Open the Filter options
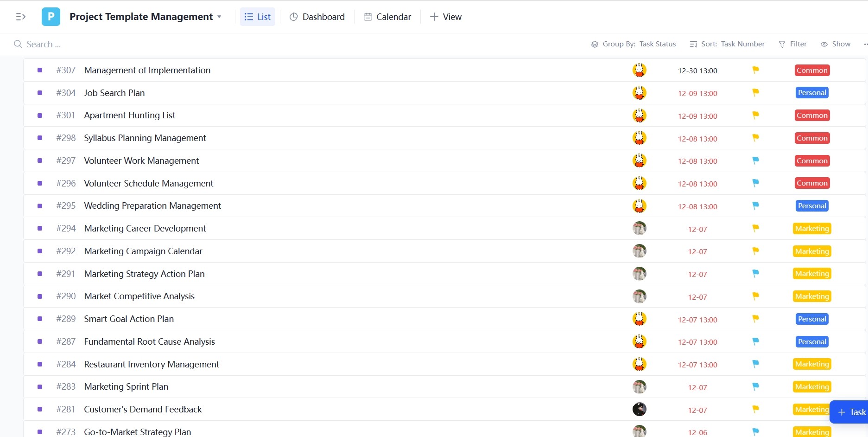This screenshot has width=868, height=437. coord(793,44)
